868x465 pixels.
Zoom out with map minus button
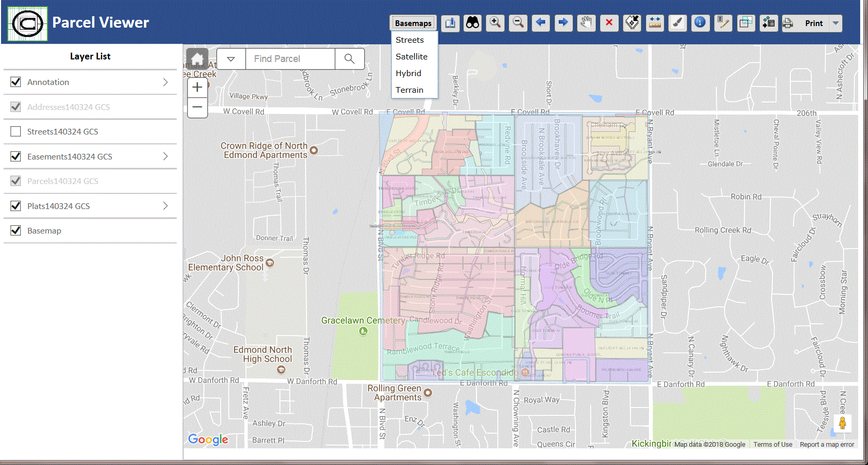pyautogui.click(x=197, y=107)
